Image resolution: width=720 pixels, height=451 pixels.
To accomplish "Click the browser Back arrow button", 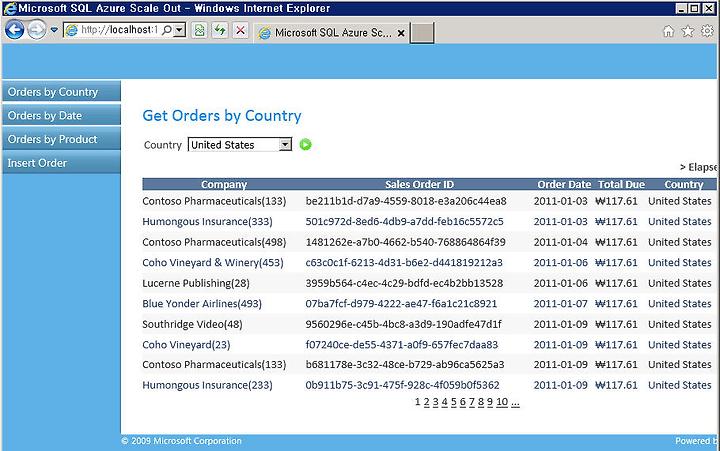I will (14, 30).
